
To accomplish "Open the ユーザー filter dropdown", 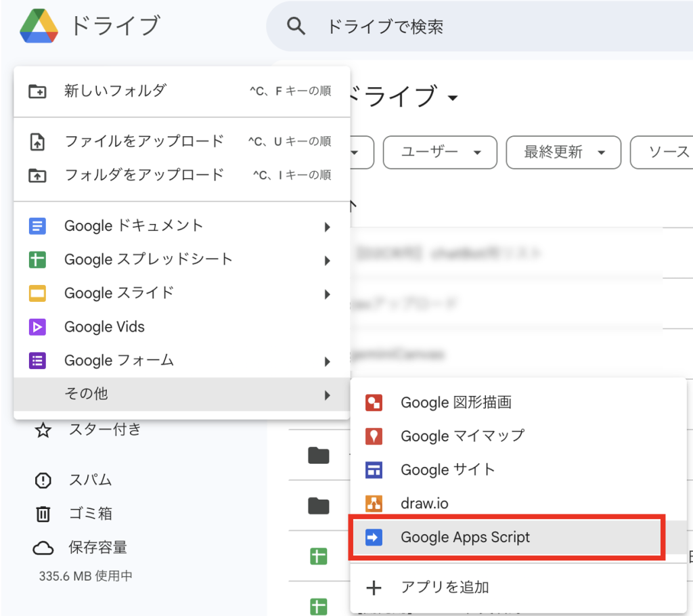I will tap(440, 152).
